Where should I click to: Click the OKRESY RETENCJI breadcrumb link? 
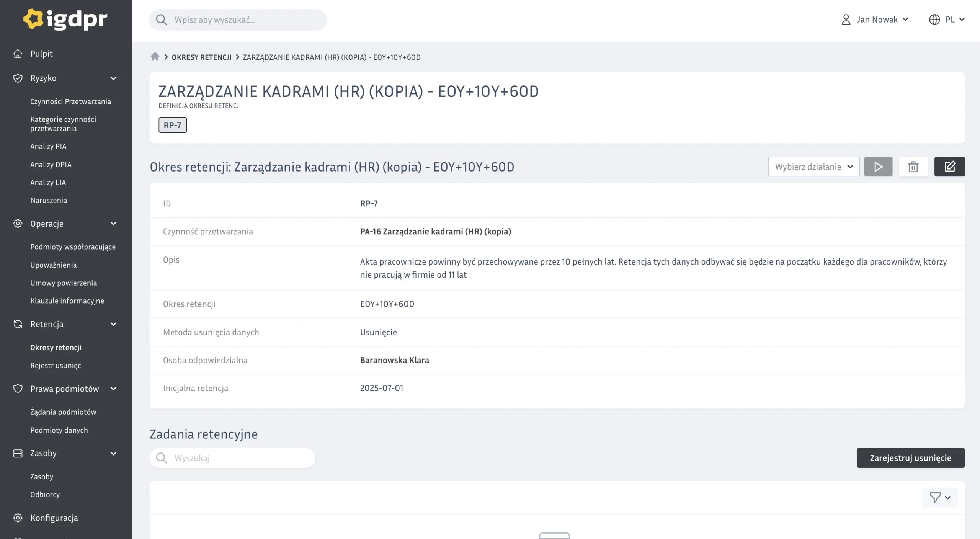(201, 57)
